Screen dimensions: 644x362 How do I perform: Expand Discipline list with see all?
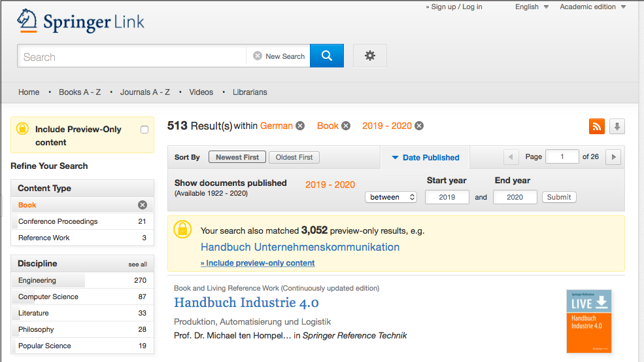(x=137, y=264)
